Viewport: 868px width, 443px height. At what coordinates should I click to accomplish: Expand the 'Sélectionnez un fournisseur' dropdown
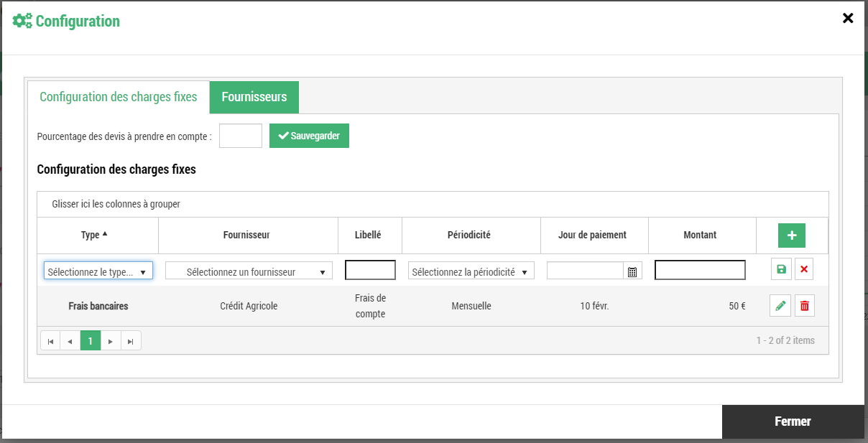click(249, 271)
